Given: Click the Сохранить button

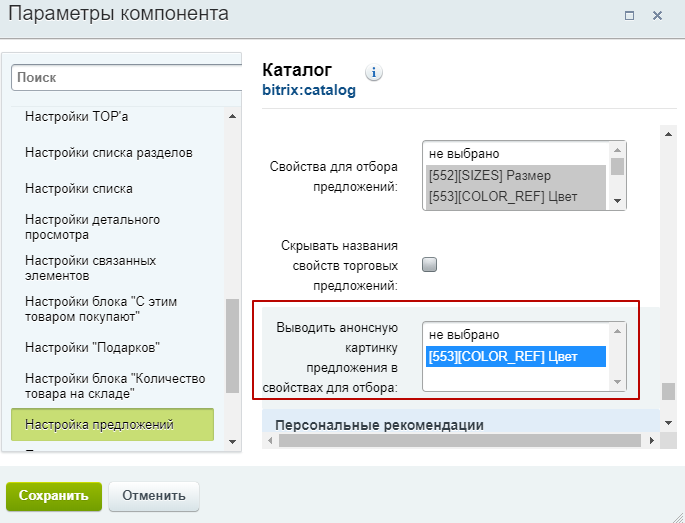Looking at the screenshot, I should tap(54, 496).
